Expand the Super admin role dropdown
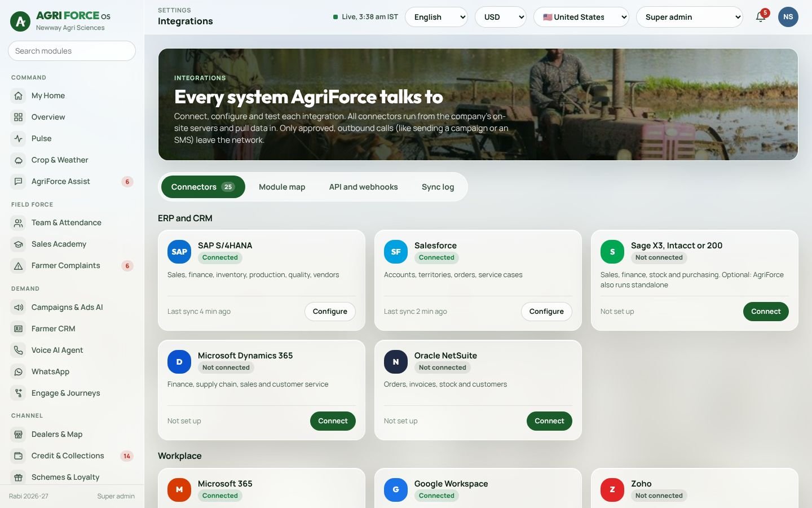Screen dimensions: 812x508 [x=690, y=17]
